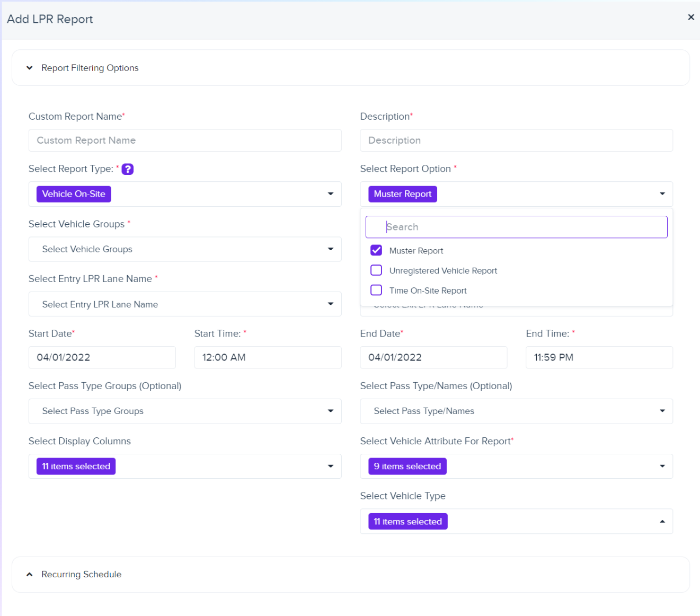Click the collapse chevron on Report Filtering Options

coord(30,67)
